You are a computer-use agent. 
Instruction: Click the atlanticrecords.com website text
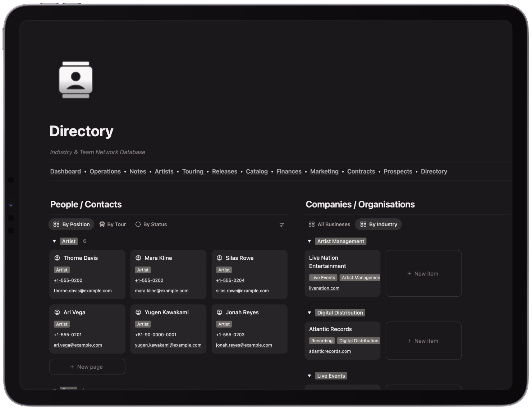(330, 351)
